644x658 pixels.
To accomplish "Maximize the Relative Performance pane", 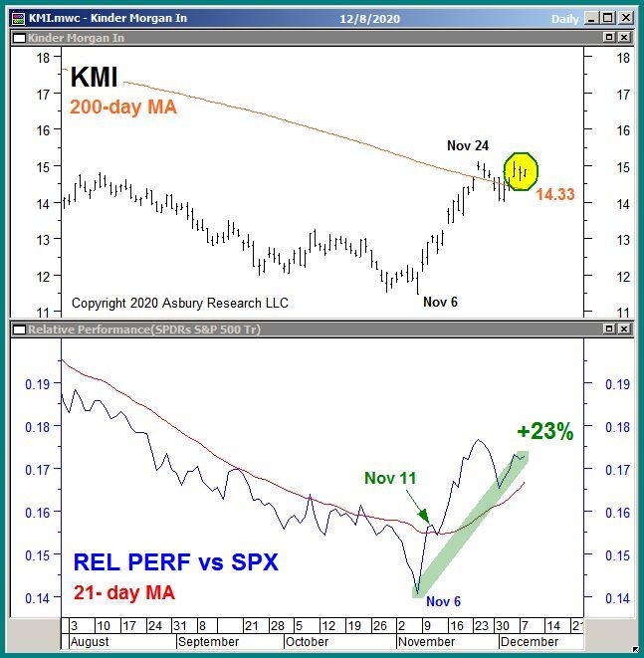I will click(609, 329).
